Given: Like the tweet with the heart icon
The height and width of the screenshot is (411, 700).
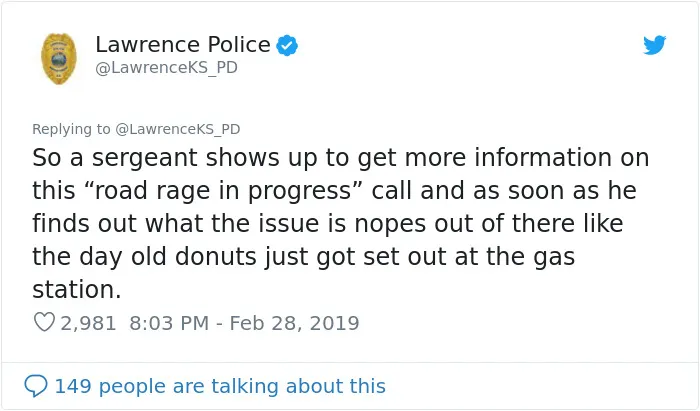Looking at the screenshot, I should tap(44, 322).
